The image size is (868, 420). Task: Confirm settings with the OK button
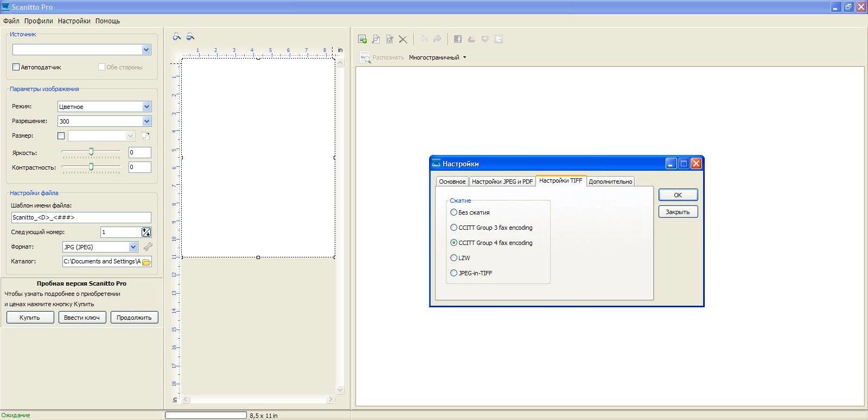coord(678,195)
